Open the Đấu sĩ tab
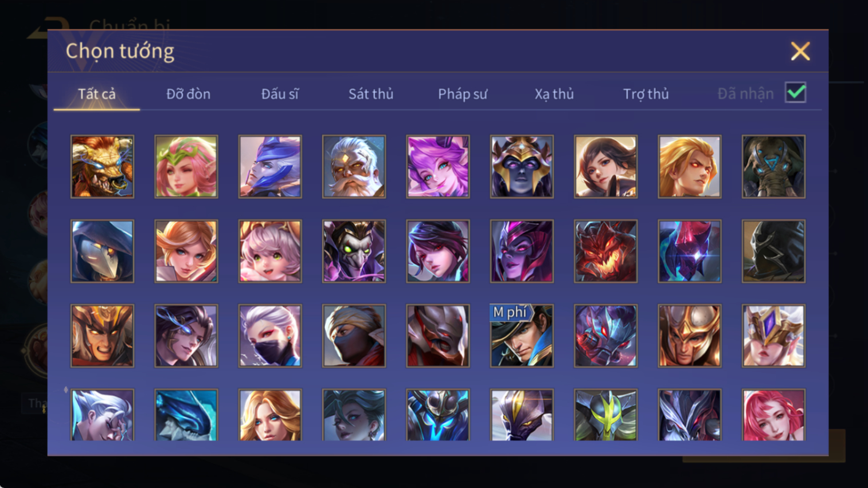The height and width of the screenshot is (488, 868). click(280, 94)
